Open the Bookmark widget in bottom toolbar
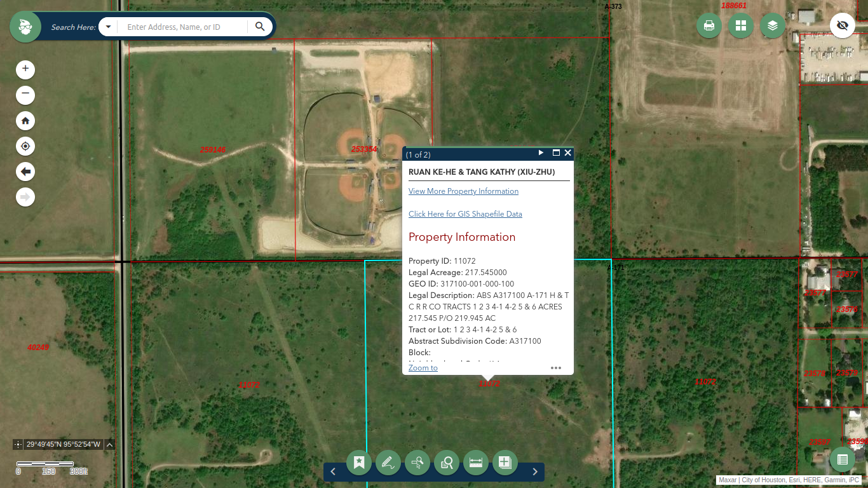 tap(359, 463)
